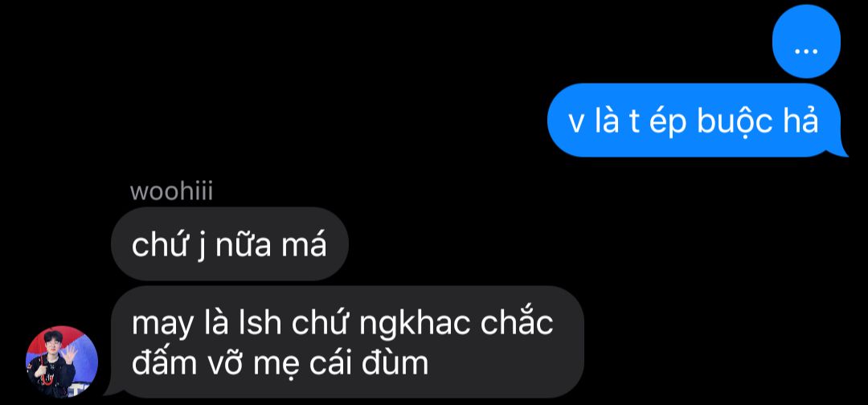Click the woohiii sender name label
The image size is (868, 405).
coord(171,192)
